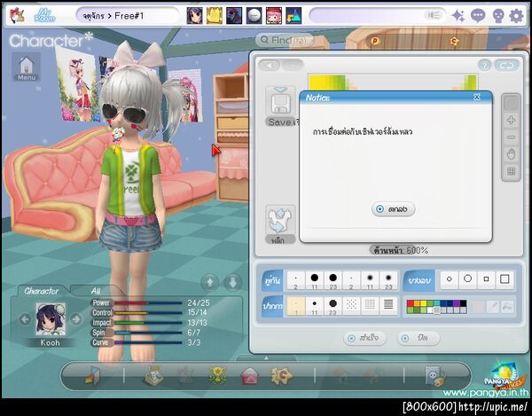
Task: Switch to previous character with left arrow
Action: click(x=25, y=319)
